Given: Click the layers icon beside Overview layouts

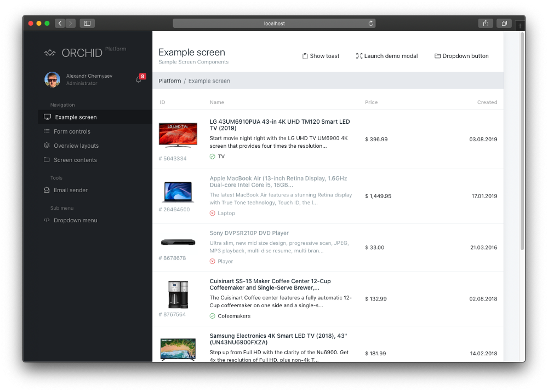Looking at the screenshot, I should 47,145.
